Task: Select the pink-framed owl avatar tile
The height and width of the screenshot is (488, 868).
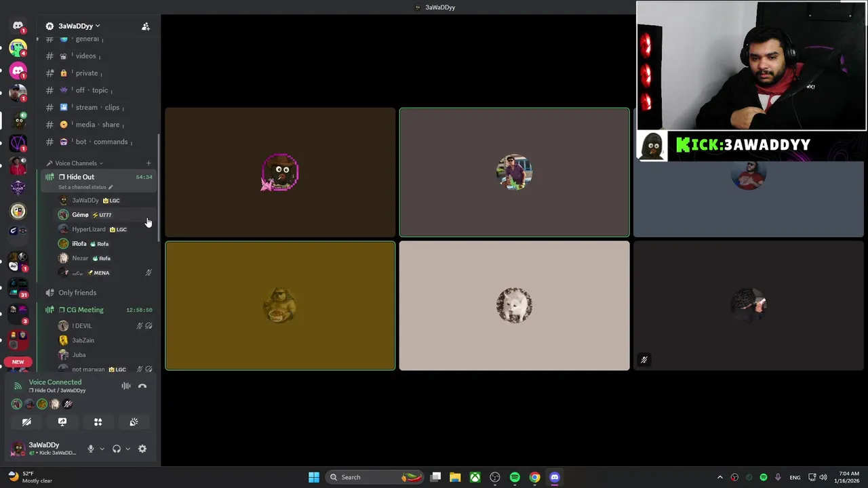Action: click(x=280, y=173)
